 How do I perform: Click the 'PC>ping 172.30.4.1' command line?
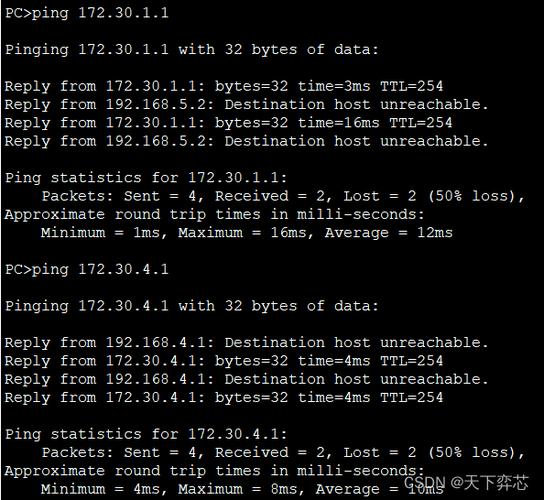tap(87, 270)
